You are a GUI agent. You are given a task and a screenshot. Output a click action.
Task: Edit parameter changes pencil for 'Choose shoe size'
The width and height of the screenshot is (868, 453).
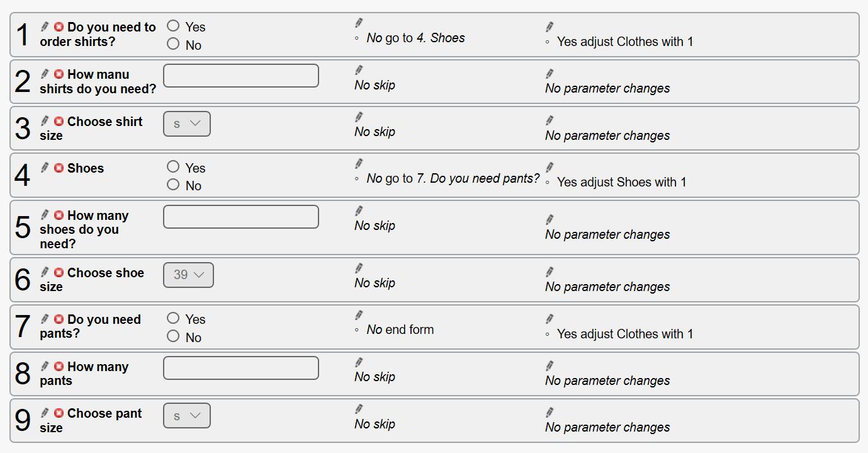point(550,272)
